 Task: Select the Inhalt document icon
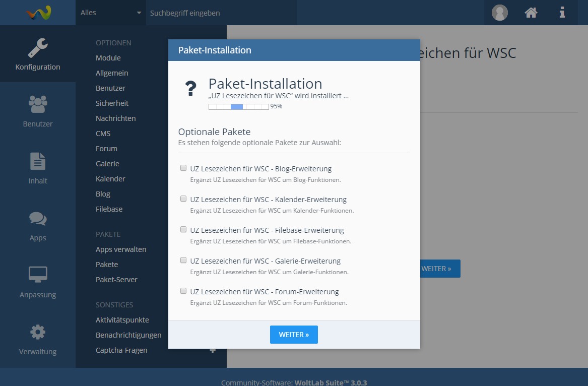(x=38, y=161)
